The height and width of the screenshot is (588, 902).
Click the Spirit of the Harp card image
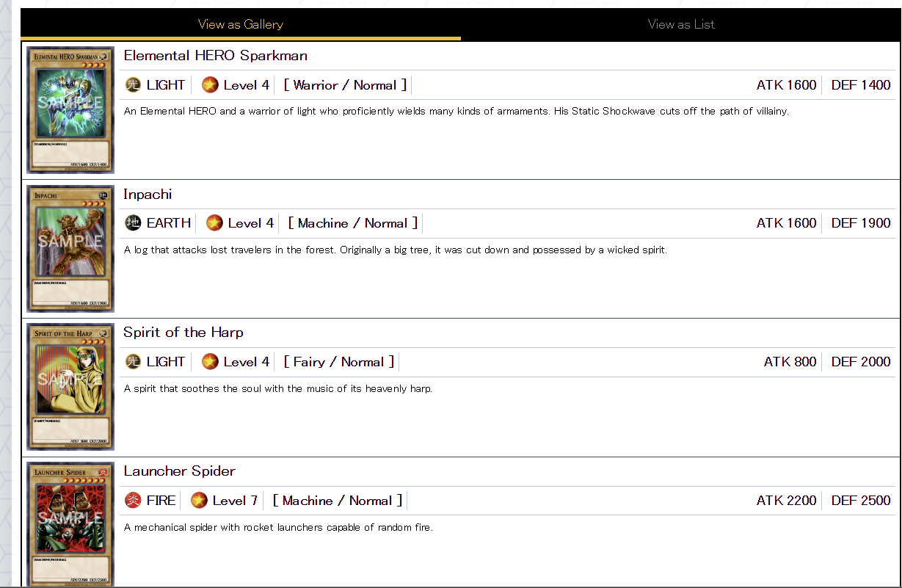(70, 387)
